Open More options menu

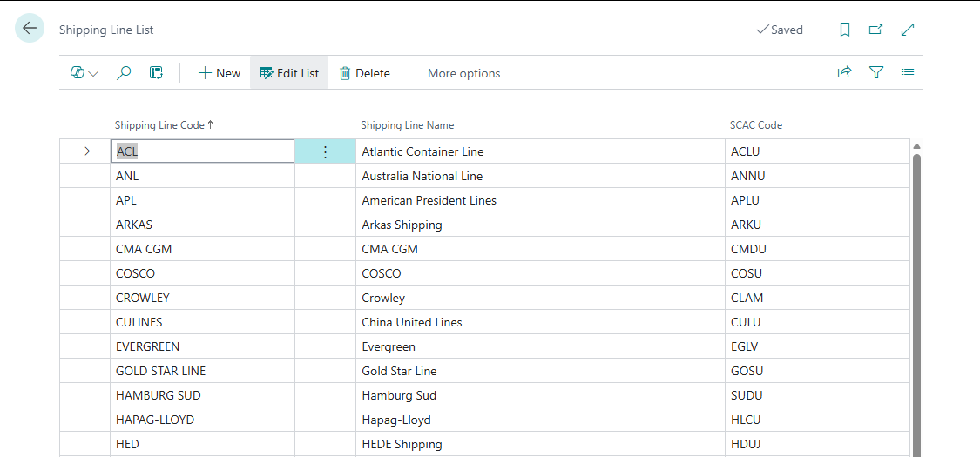463,73
